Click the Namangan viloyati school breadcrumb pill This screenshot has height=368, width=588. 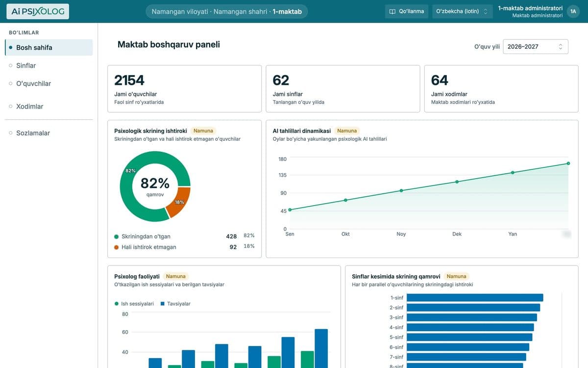pos(226,11)
